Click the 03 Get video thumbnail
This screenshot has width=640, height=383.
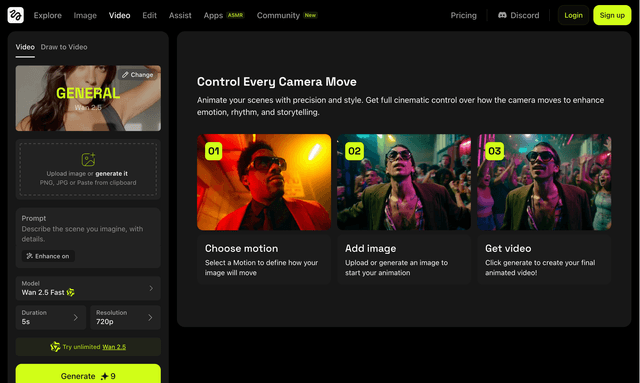point(544,182)
